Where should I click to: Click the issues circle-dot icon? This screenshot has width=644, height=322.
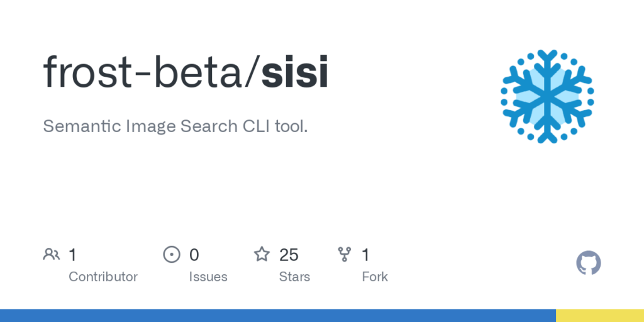coord(171,255)
